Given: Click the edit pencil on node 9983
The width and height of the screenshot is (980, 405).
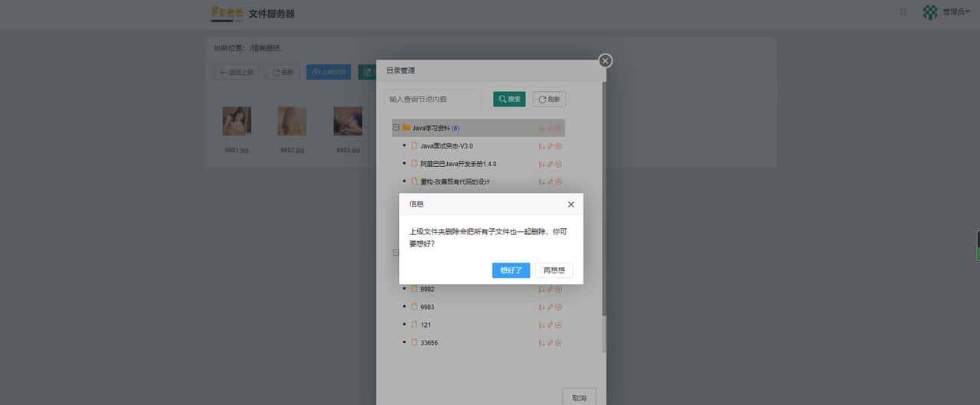Looking at the screenshot, I should coord(550,307).
